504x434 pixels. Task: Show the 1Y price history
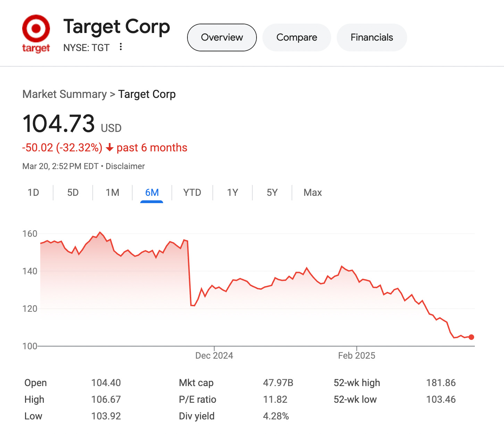point(232,192)
